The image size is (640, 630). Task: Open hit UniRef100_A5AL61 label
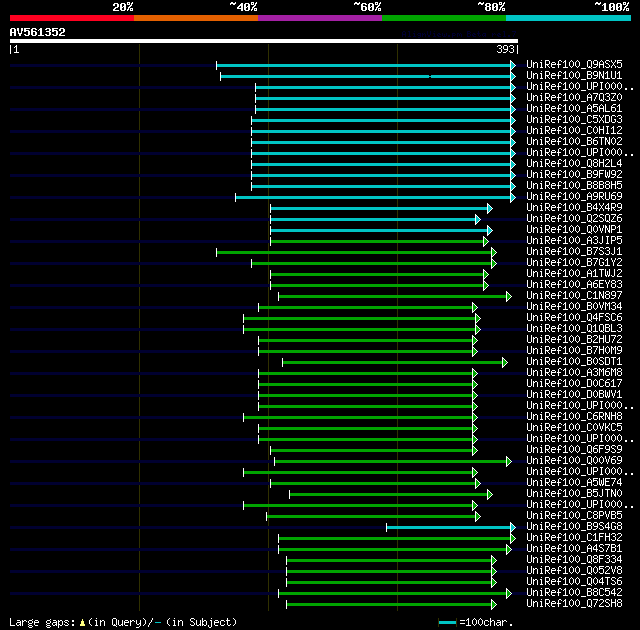[x=574, y=109]
